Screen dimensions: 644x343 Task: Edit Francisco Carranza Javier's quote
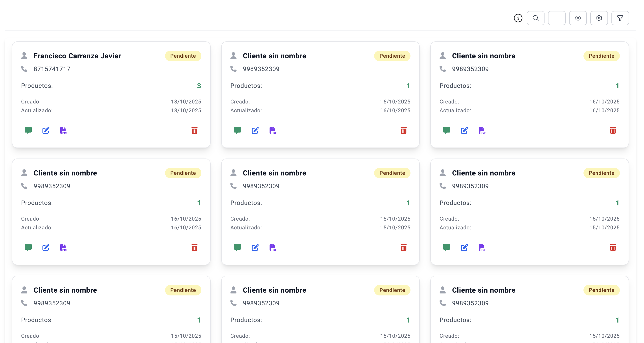[x=46, y=130]
